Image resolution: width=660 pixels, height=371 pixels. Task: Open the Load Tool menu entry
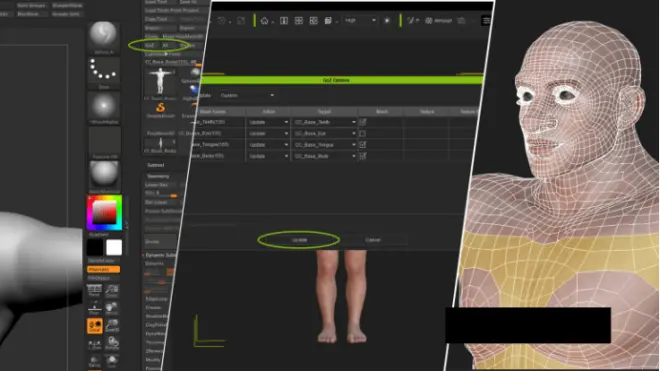156,2
